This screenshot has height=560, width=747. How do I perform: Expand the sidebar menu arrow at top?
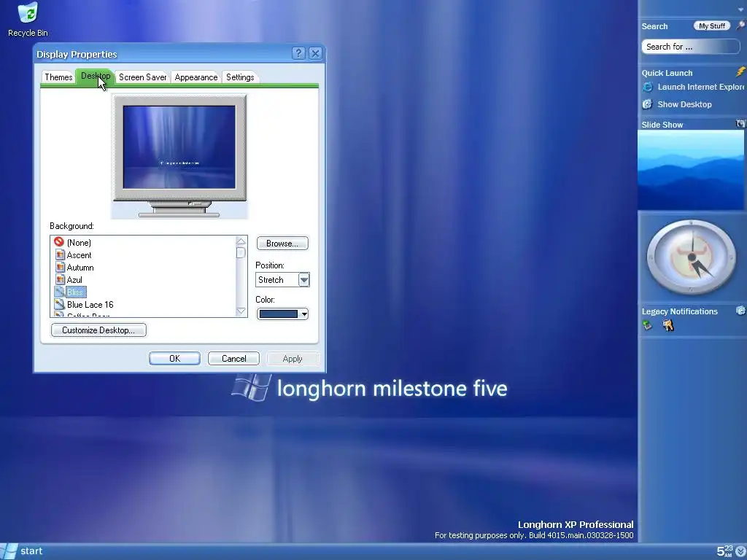point(740,9)
